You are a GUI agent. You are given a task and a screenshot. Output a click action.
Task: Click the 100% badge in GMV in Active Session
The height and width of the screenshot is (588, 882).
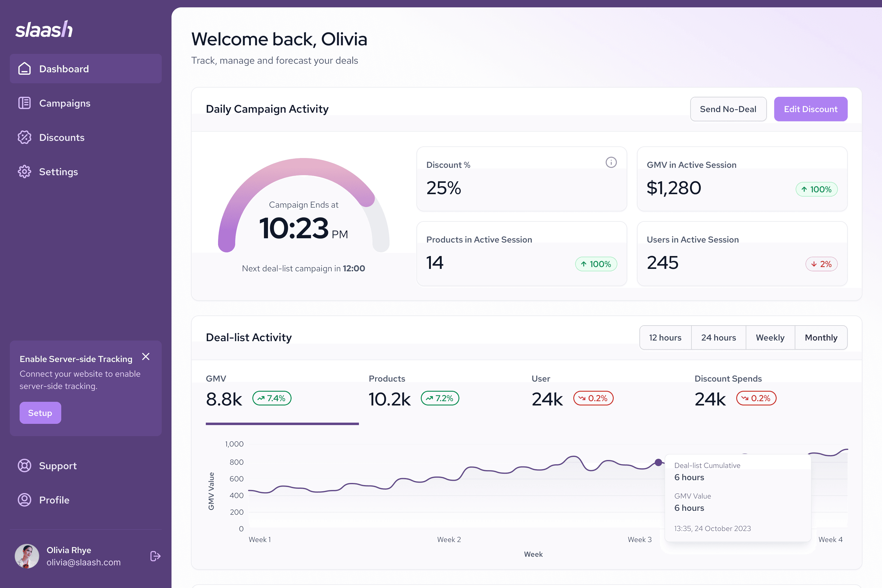[x=816, y=189]
